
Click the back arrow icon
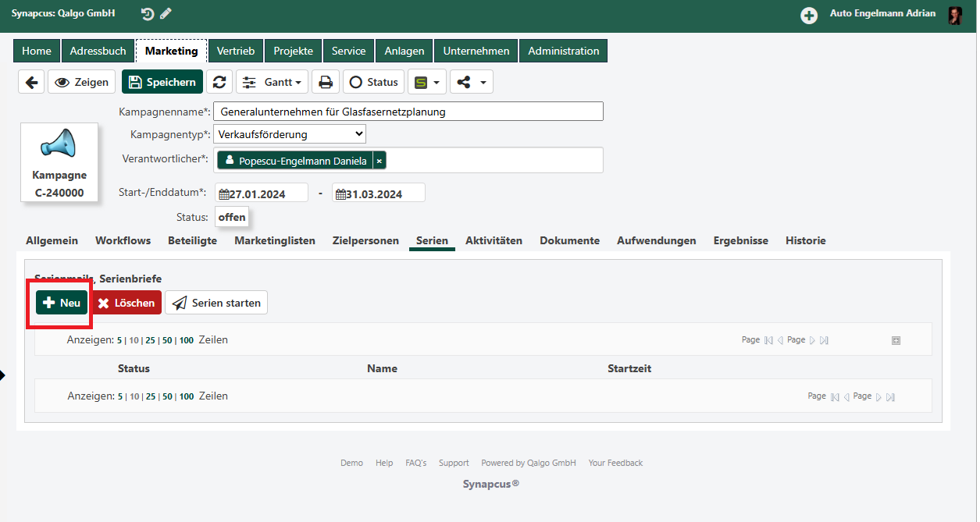pos(31,82)
